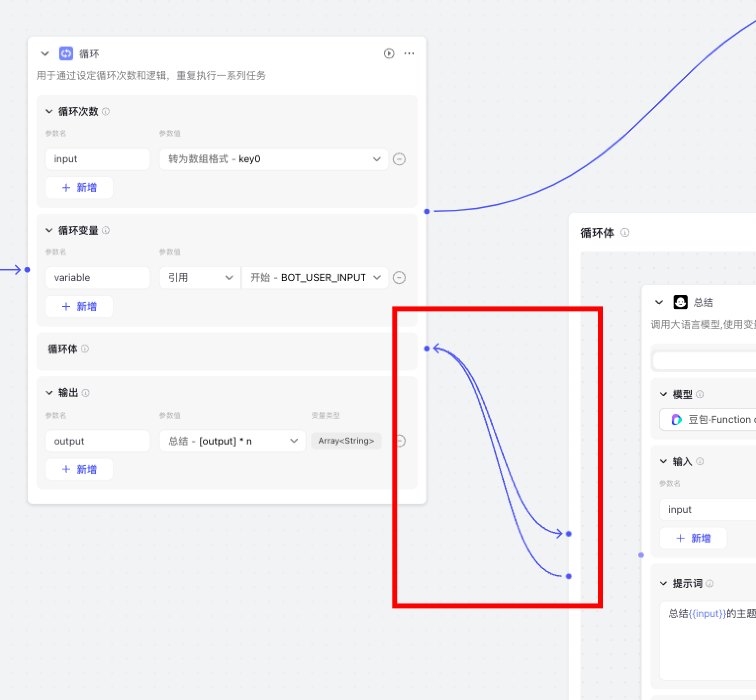Click the 豆包·Function model icon
Image resolution: width=756 pixels, height=700 pixels.
[677, 419]
